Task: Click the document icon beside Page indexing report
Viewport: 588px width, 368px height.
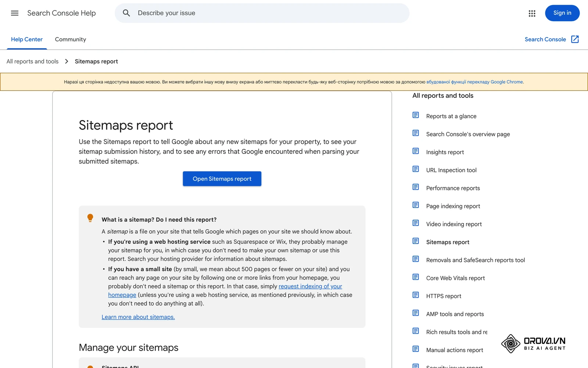Action: click(416, 205)
